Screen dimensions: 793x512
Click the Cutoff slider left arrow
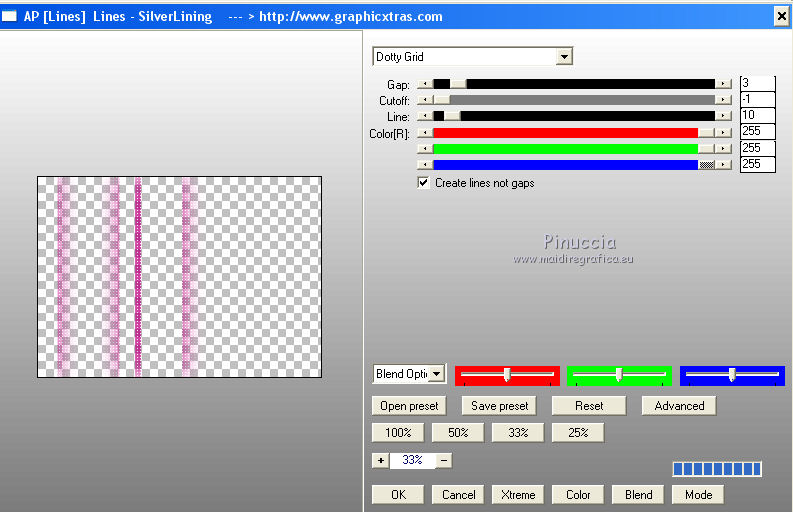tap(425, 100)
